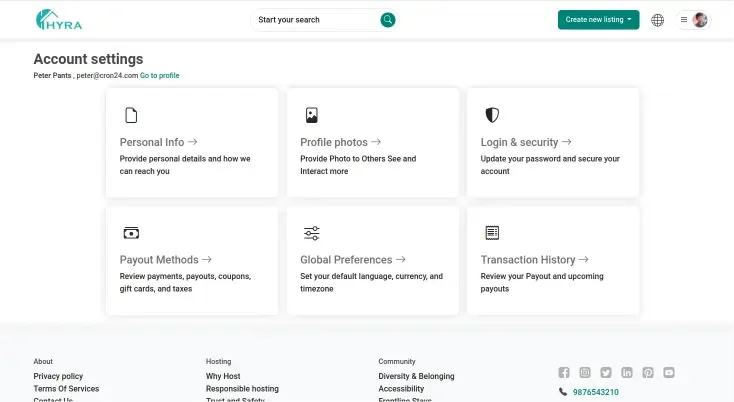Open the Pinterest social icon
Viewport: 734px width, 402px height.
point(648,373)
